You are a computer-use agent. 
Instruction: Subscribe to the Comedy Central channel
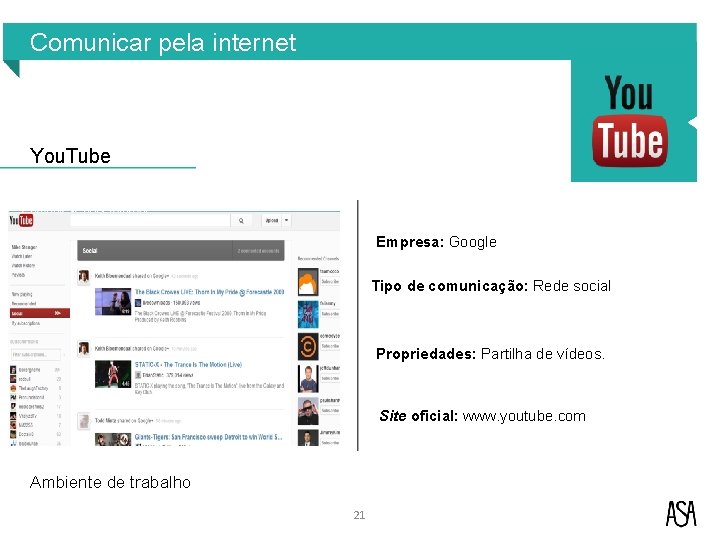[x=330, y=346]
